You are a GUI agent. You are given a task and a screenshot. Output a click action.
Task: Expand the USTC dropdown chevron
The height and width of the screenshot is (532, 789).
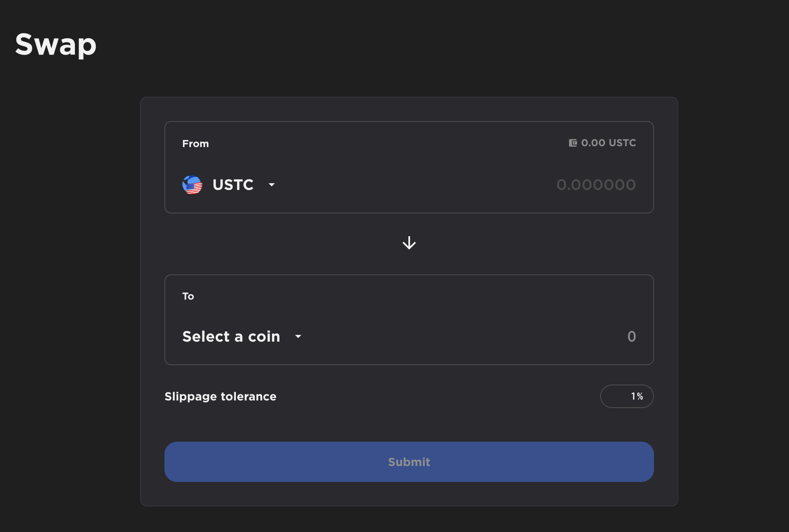[271, 185]
